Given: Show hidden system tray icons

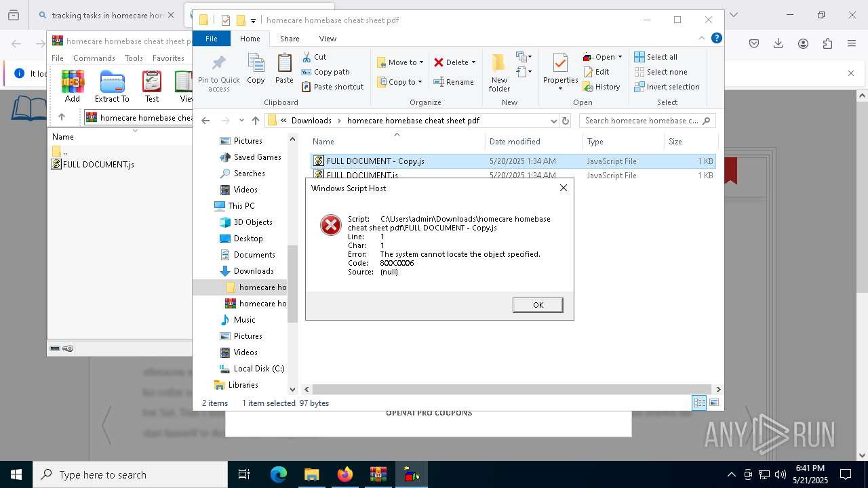Looking at the screenshot, I should coord(731,474).
